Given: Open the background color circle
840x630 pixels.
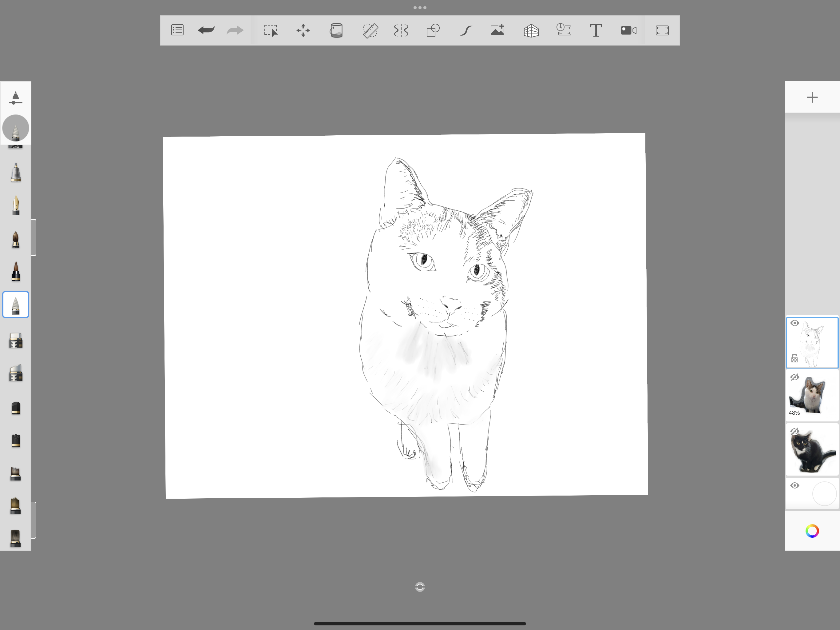Looking at the screenshot, I should click(x=824, y=494).
